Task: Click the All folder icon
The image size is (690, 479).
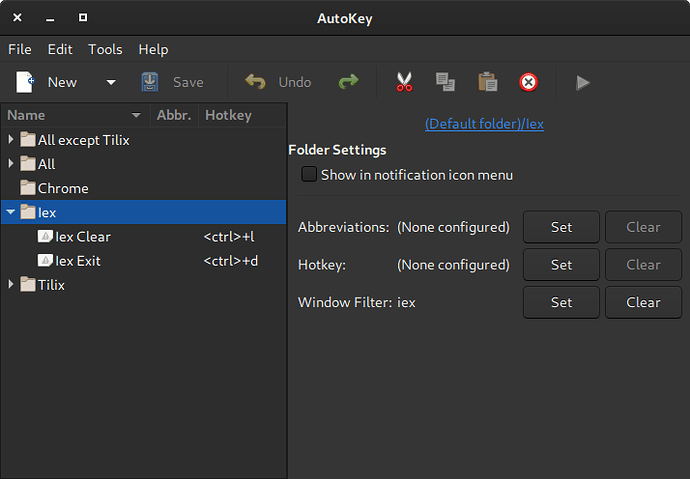Action: point(28,164)
